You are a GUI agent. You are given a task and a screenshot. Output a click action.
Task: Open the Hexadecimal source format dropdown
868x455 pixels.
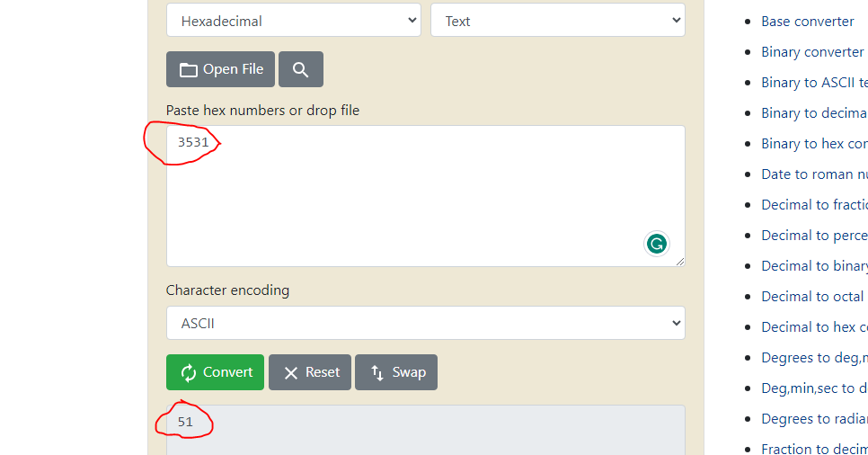[293, 21]
